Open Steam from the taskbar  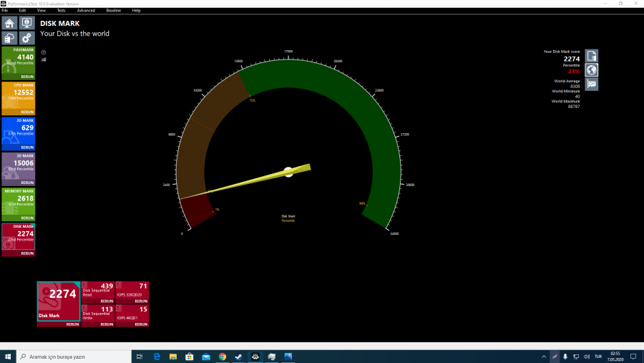point(238,357)
